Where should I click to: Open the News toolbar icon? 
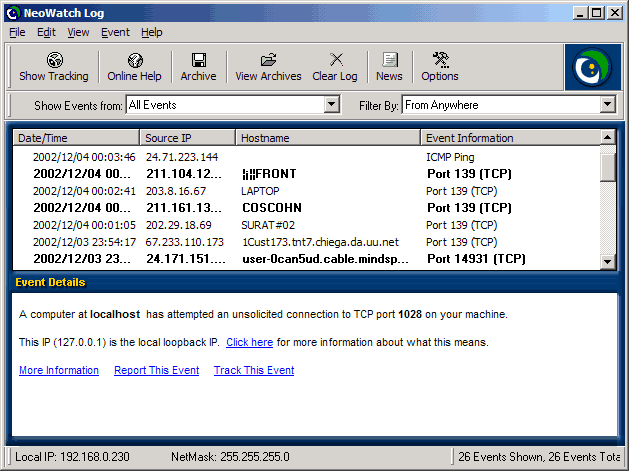click(389, 61)
